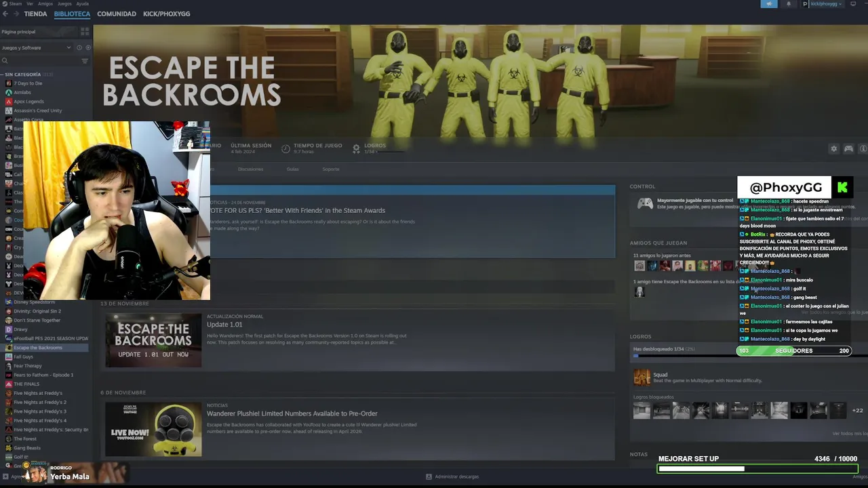Open the Amigos menu
Viewport: 868px width, 488px height.
(x=45, y=3)
